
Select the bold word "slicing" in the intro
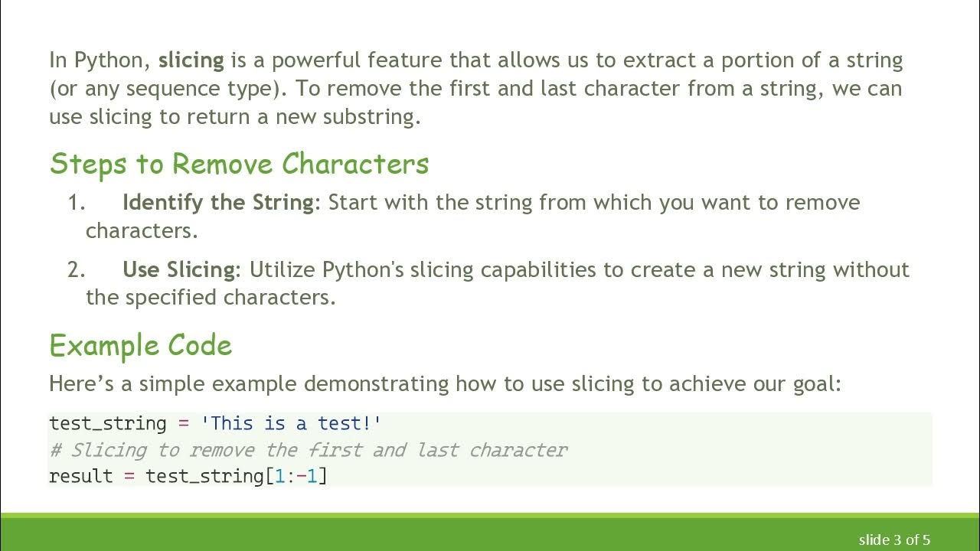coord(191,60)
